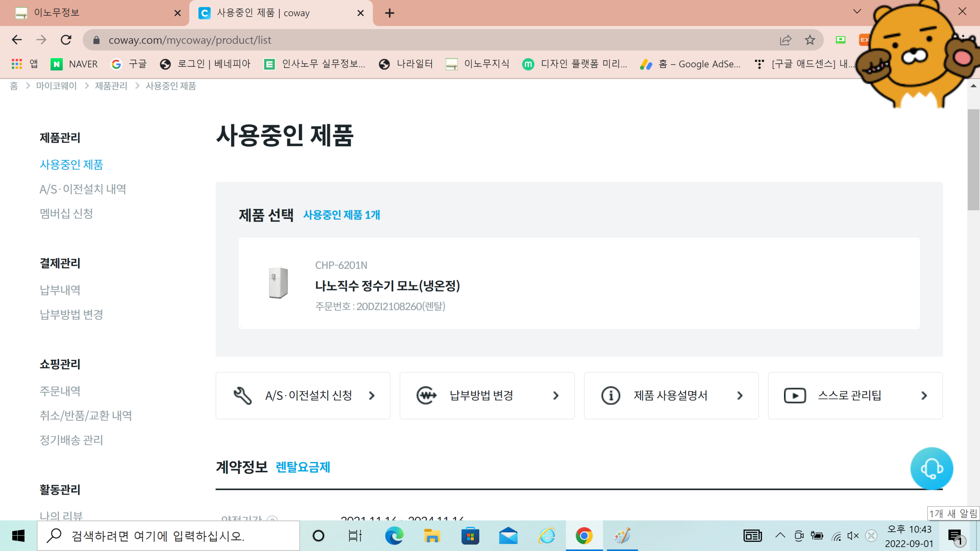
Task: Open the Windows Start menu
Action: tap(18, 536)
